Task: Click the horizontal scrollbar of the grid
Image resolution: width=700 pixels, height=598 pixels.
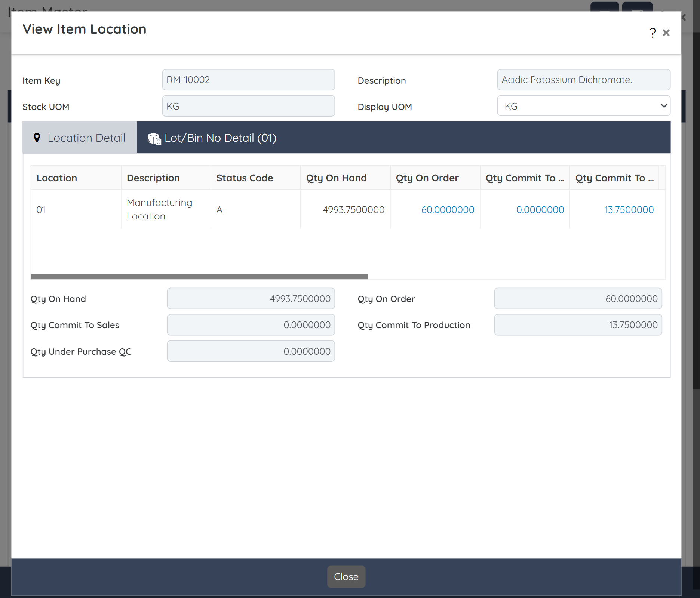Action: (199, 277)
